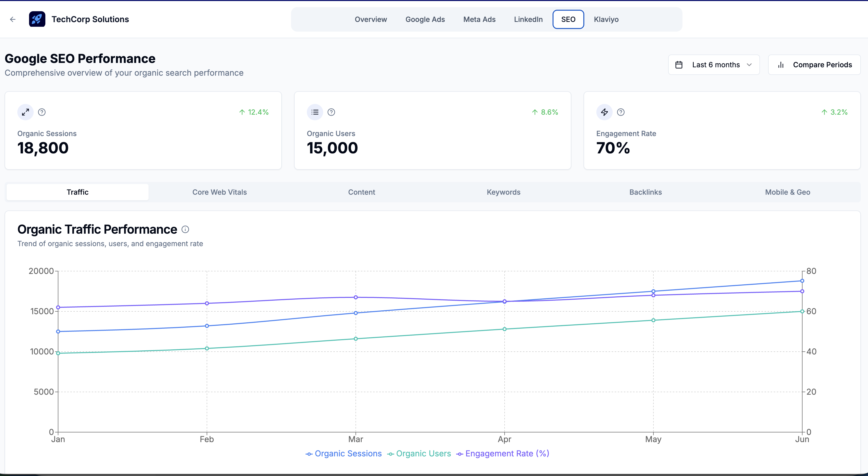This screenshot has width=868, height=476.
Task: Open the Klaviyo section in top navigation
Action: [x=606, y=19]
